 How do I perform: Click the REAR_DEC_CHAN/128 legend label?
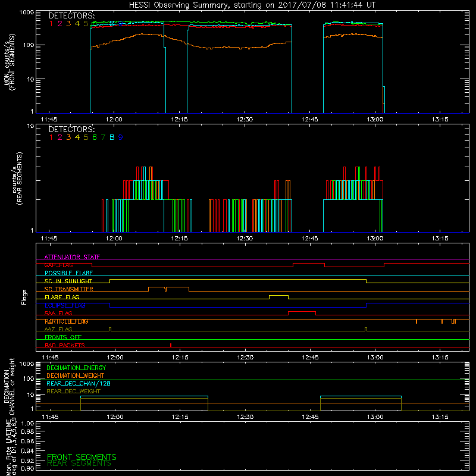[x=79, y=383]
